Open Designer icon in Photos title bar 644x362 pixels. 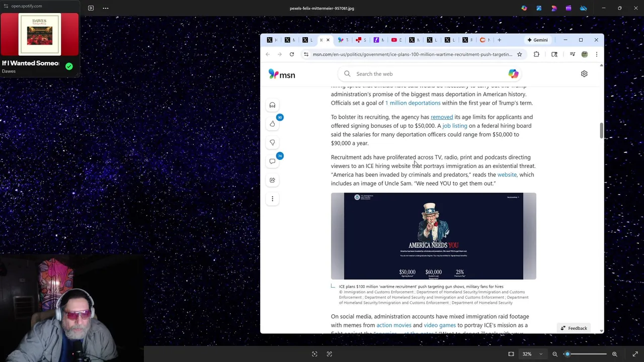tap(554, 8)
